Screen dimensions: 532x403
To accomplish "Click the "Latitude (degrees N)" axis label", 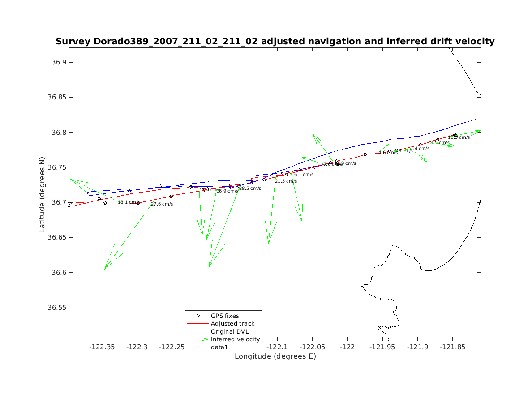I will (x=42, y=194).
